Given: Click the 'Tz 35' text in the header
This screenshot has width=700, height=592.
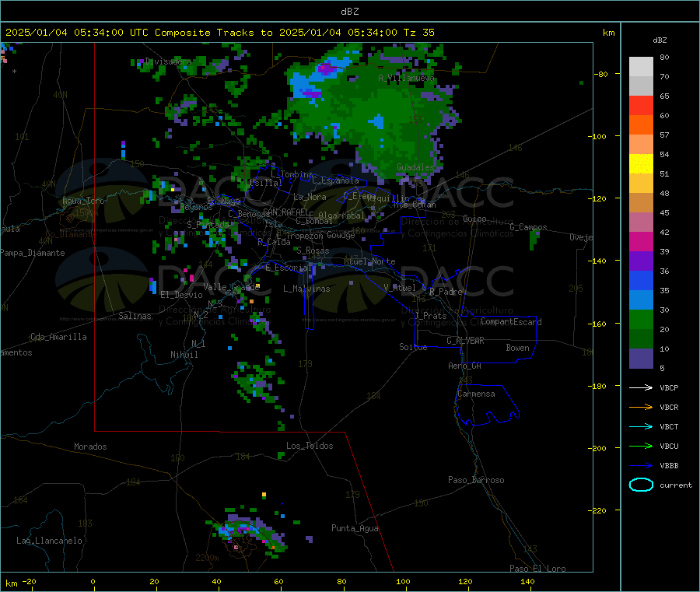Looking at the screenshot, I should [418, 33].
